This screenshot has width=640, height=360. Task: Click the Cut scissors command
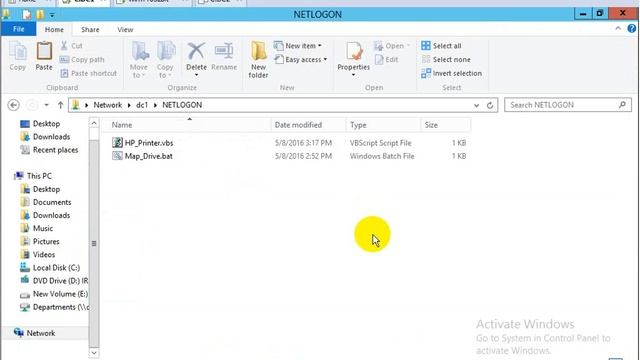pyautogui.click(x=71, y=46)
